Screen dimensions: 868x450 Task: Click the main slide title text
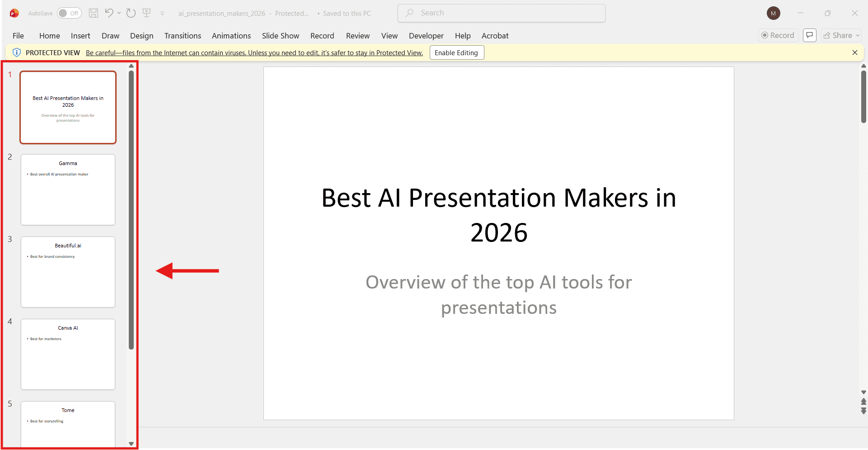pos(499,215)
